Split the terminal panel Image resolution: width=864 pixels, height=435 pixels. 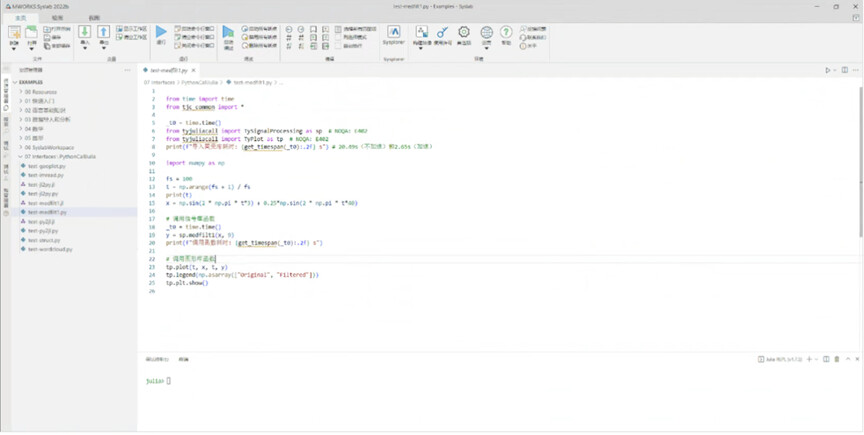[x=826, y=359]
